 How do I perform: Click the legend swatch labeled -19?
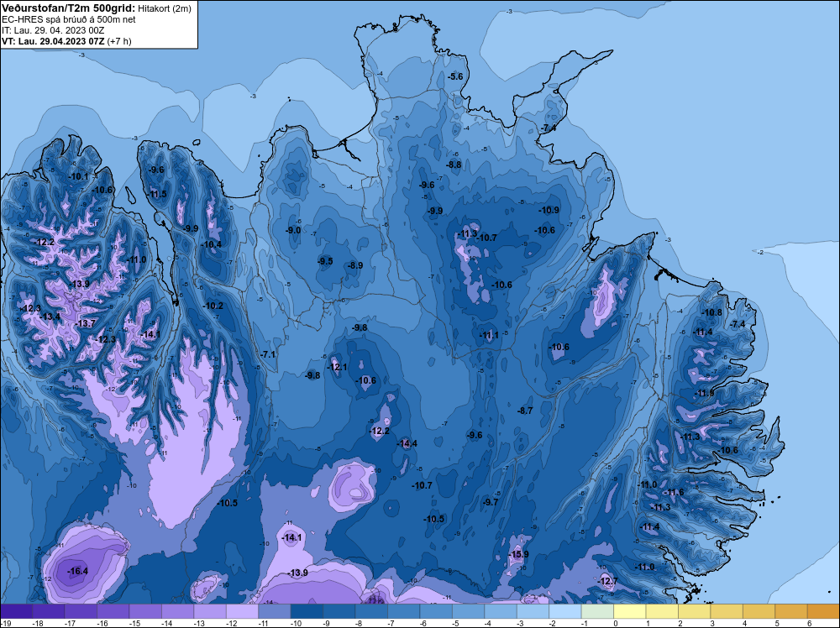point(16,611)
